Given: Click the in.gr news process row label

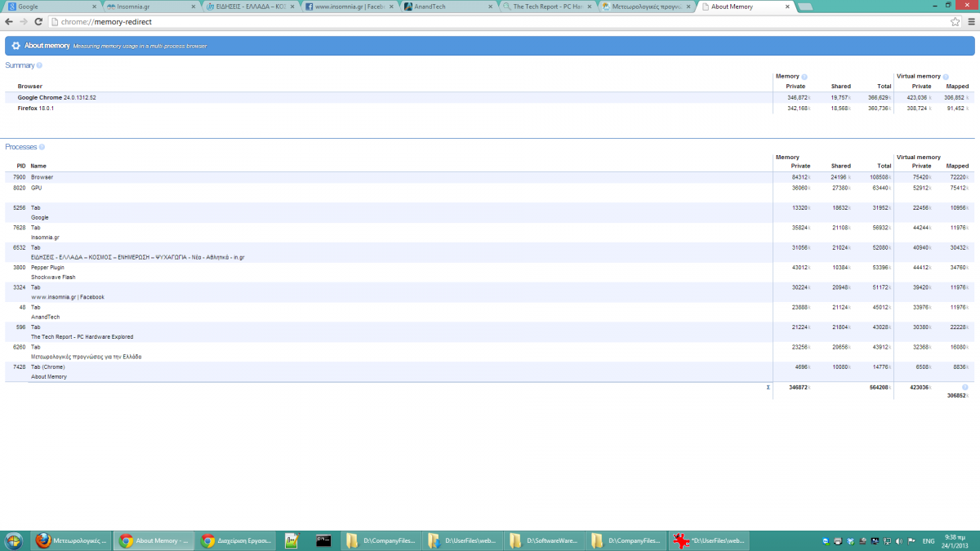Looking at the screenshot, I should pyautogui.click(x=137, y=257).
